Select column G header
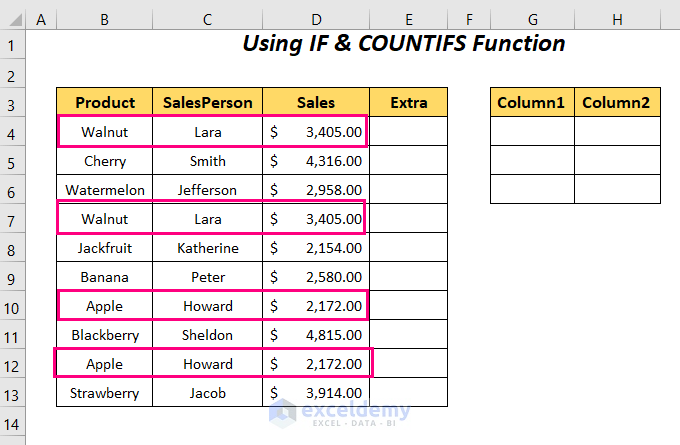The width and height of the screenshot is (680, 445). (x=532, y=19)
